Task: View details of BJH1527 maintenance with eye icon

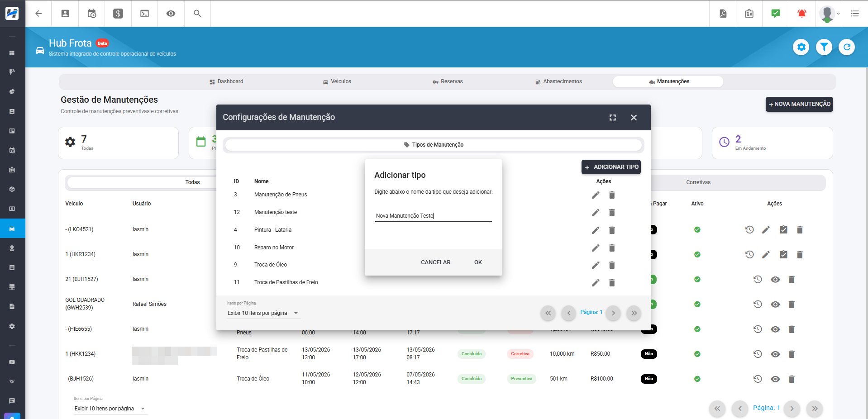Action: (x=775, y=280)
